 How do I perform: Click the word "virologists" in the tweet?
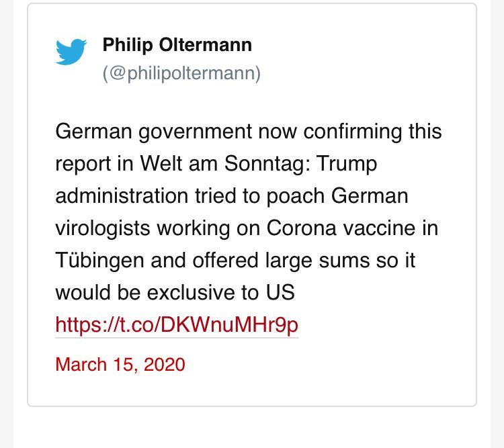[x=103, y=228]
